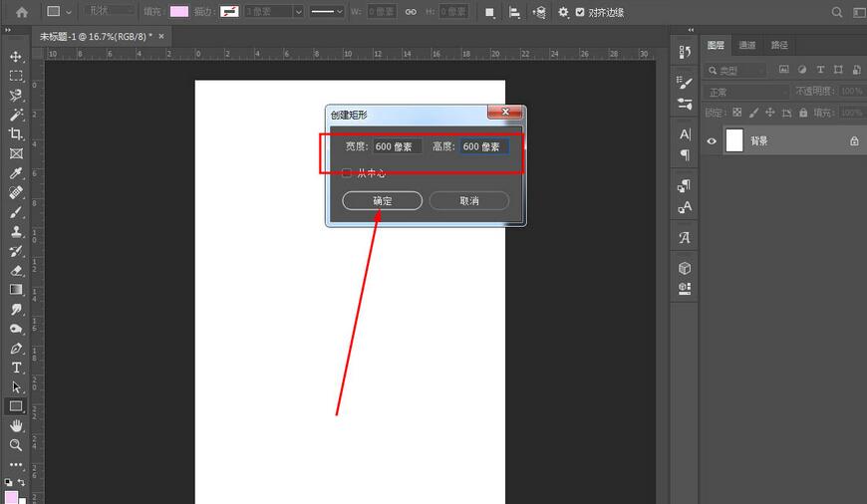Viewport: 867px width, 504px height.
Task: Select the Horizontal Type tool
Action: 16,368
